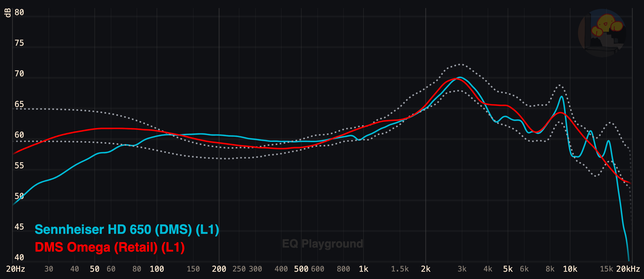The width and height of the screenshot is (644, 279).
Task: Click the 200 frequency axis label
Action: [x=219, y=269]
